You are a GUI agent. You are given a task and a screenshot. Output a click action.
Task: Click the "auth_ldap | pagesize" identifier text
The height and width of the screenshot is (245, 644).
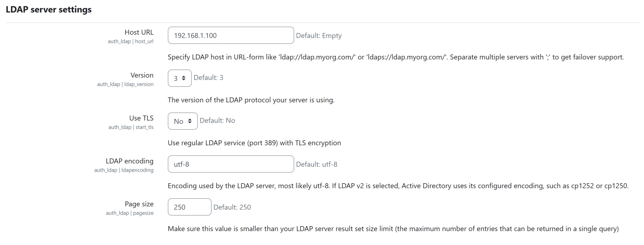click(130, 213)
